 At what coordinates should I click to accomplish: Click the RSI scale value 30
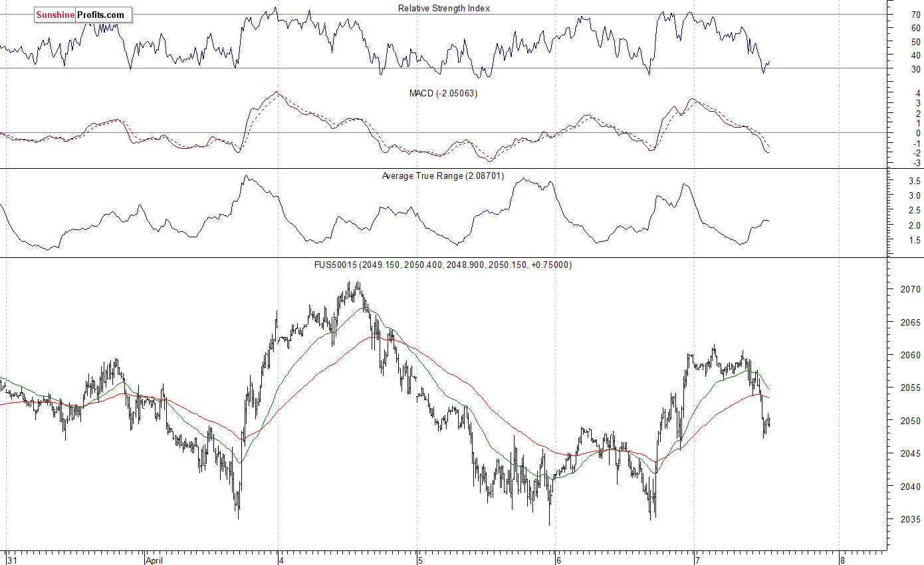point(915,69)
